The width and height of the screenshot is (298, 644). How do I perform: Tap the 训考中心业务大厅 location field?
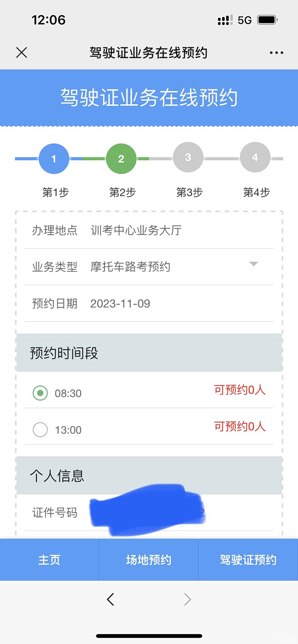tap(136, 231)
